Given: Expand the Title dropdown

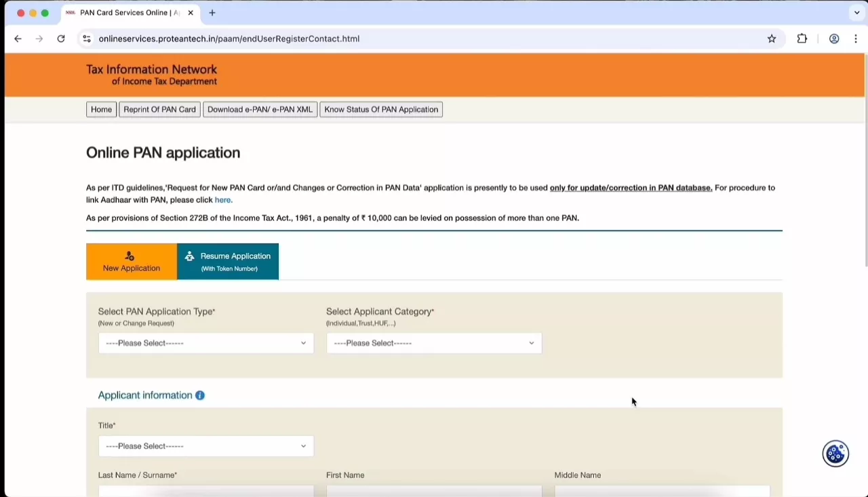Looking at the screenshot, I should coord(205,446).
